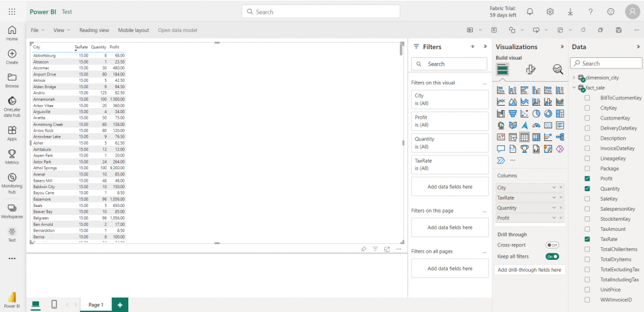Select the decomposition tree visual
The height and width of the screenshot is (312, 644).
[560, 137]
